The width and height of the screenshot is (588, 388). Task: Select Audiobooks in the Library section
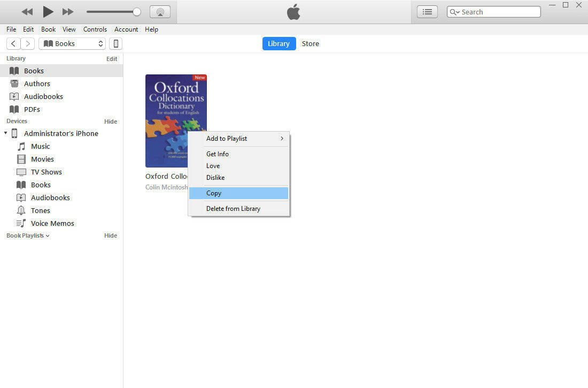coord(61,96)
